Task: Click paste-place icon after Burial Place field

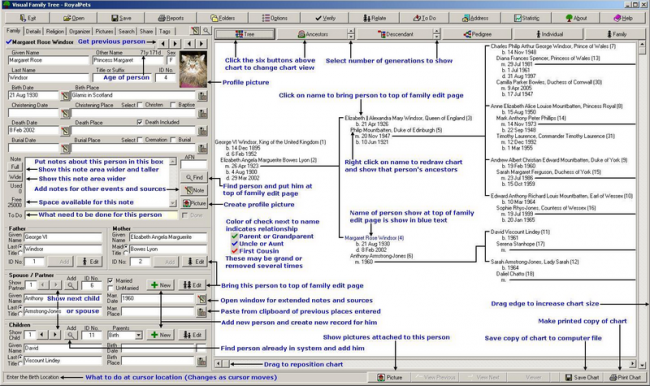Action: tap(202, 148)
